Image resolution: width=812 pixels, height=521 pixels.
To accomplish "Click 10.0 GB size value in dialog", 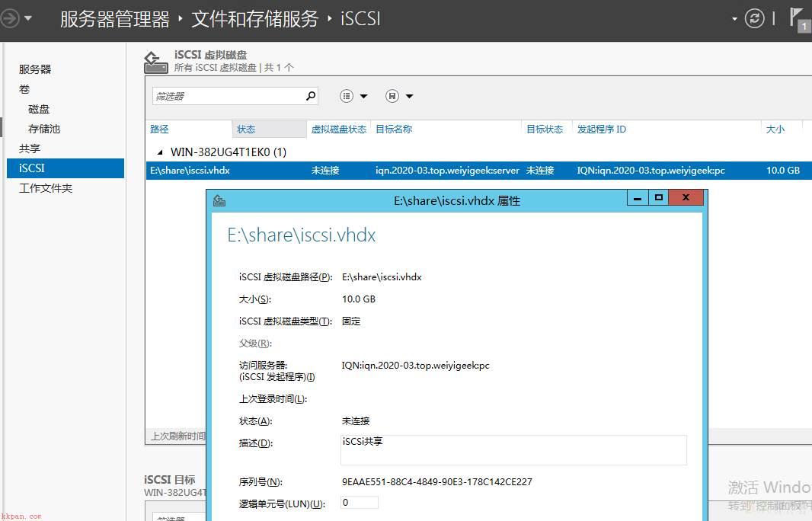I will point(358,299).
